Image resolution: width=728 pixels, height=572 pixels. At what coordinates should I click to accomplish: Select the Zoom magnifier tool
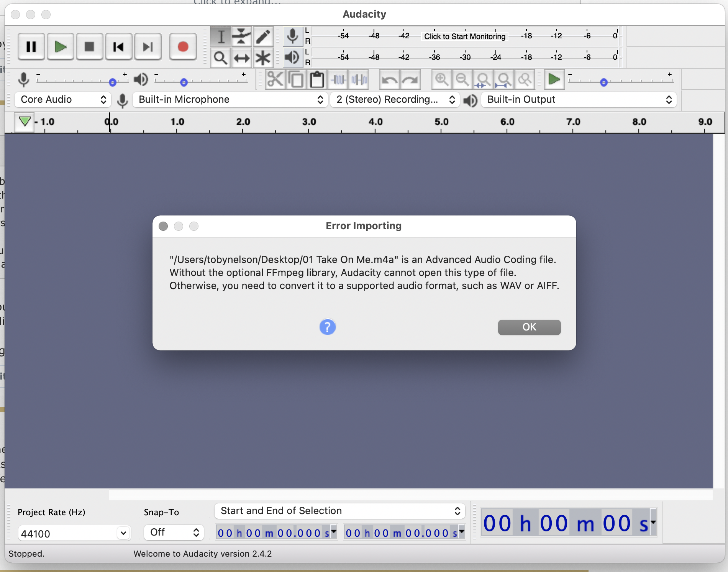(221, 58)
